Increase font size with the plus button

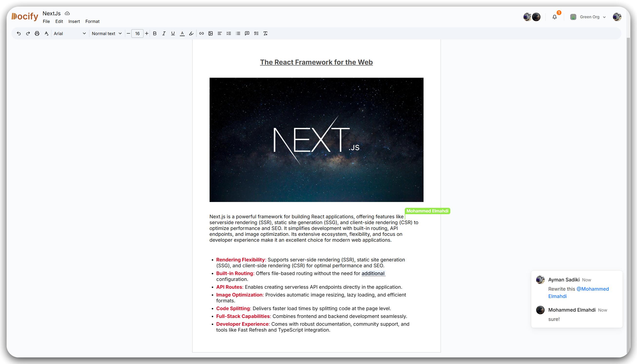coord(147,33)
